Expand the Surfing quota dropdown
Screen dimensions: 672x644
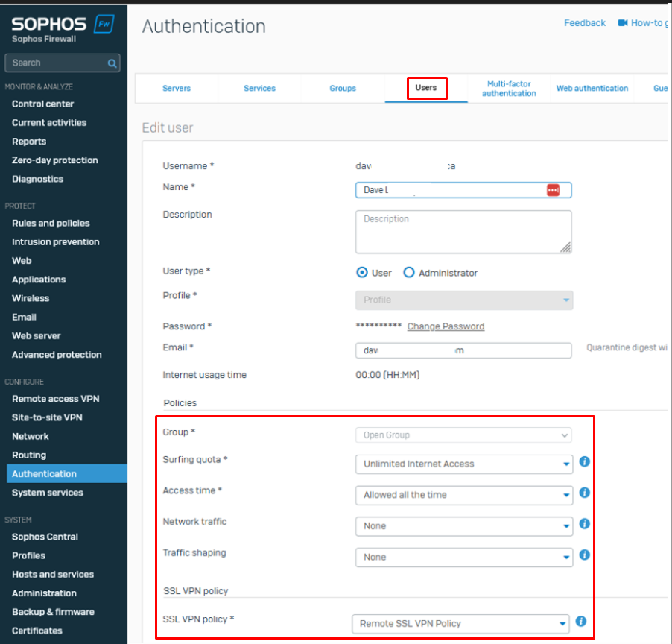tap(463, 464)
